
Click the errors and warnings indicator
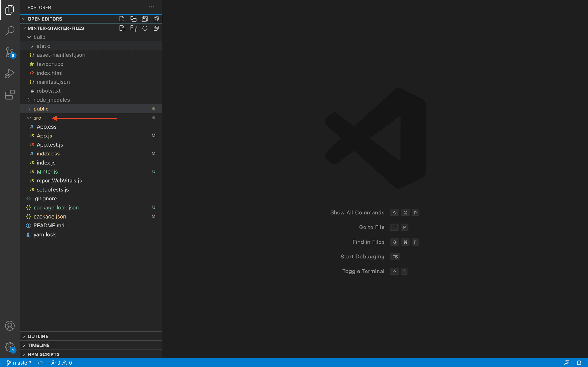pyautogui.click(x=61, y=363)
